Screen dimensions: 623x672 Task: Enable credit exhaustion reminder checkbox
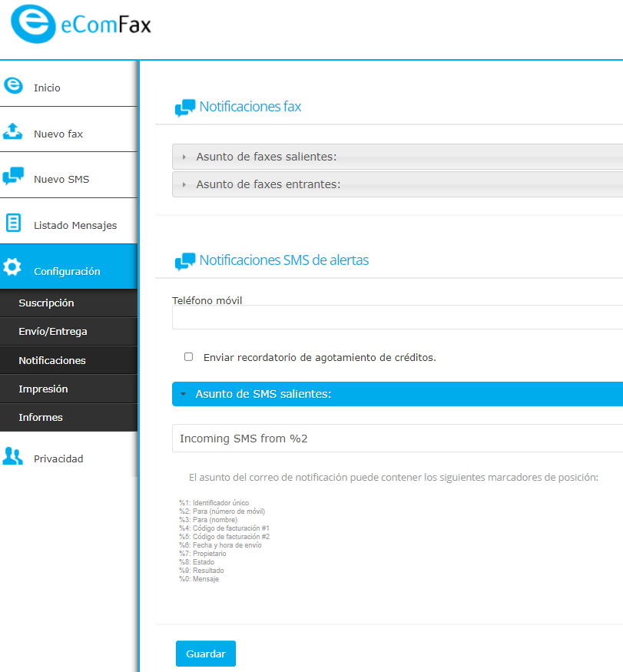tap(189, 357)
